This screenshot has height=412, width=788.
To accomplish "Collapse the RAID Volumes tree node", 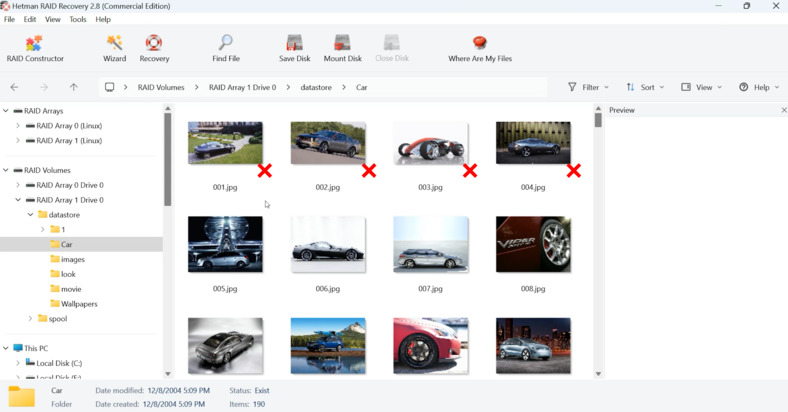I will pyautogui.click(x=6, y=170).
